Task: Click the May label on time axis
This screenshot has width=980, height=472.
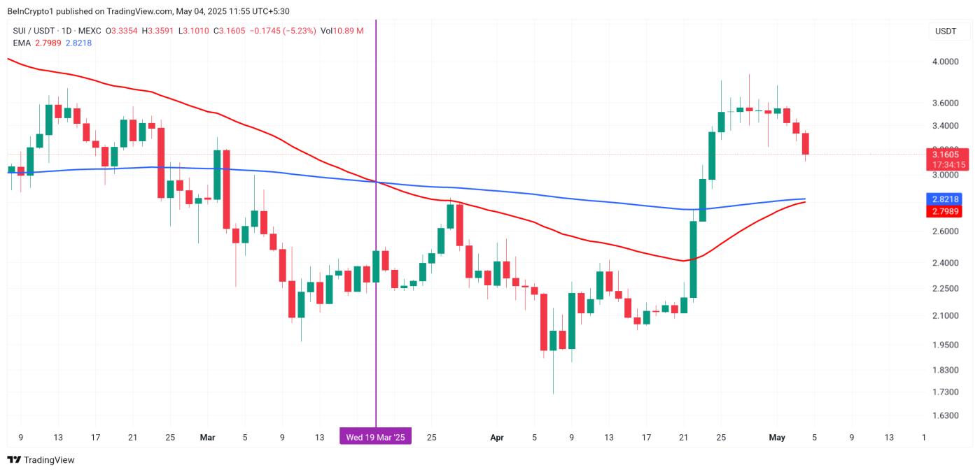Action: tap(777, 438)
